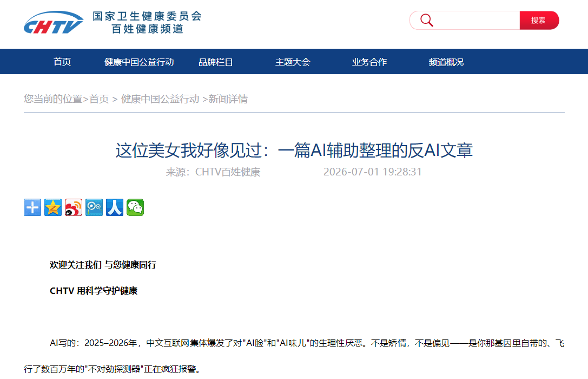Click the CHTV logo in header

(53, 23)
